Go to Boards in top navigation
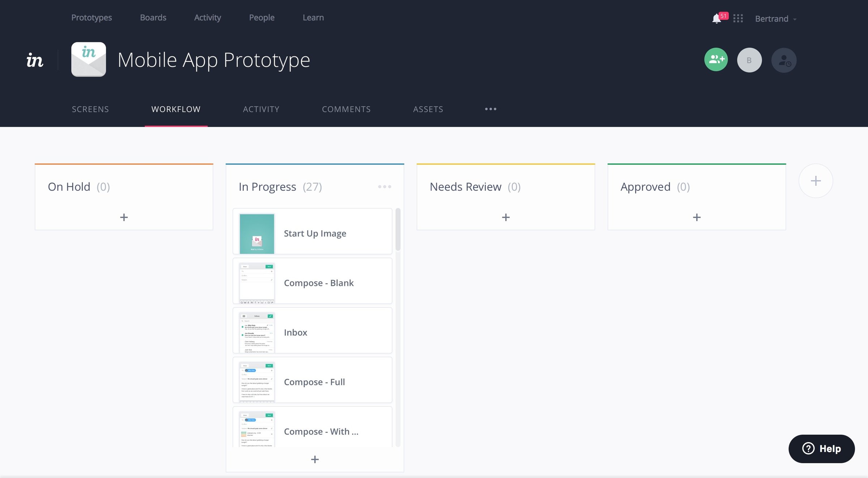The image size is (868, 478). pyautogui.click(x=153, y=17)
